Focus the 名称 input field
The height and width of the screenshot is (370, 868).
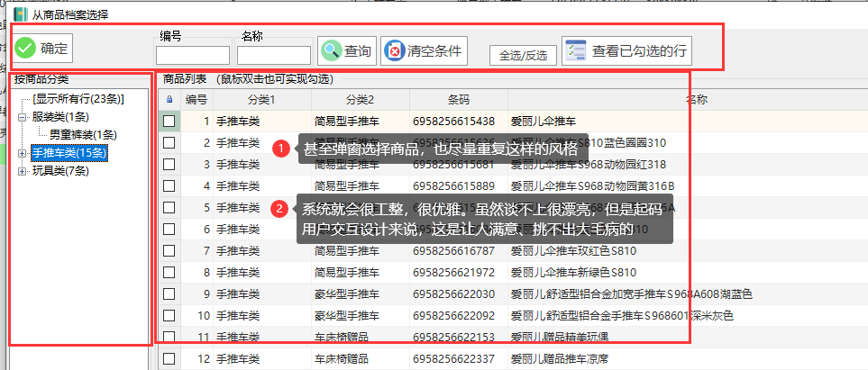coord(274,55)
